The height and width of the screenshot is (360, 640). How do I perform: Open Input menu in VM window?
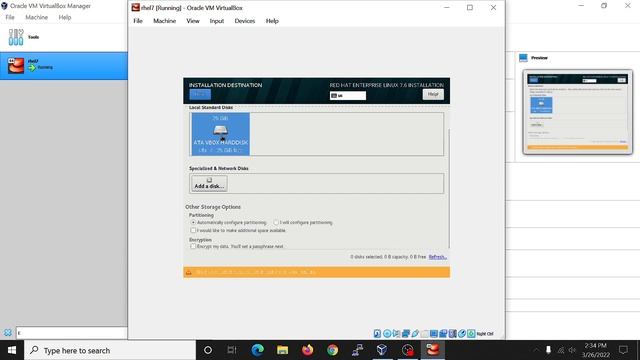217,21
